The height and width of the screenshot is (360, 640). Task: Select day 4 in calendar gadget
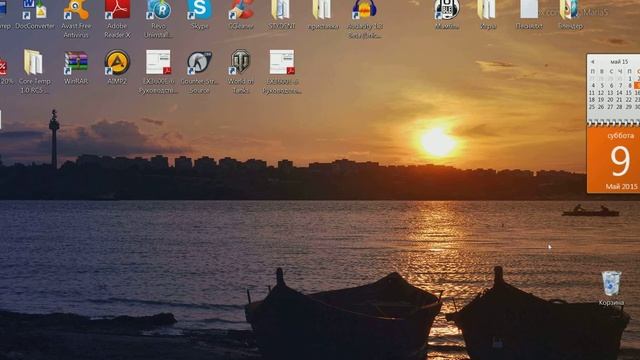click(x=593, y=86)
